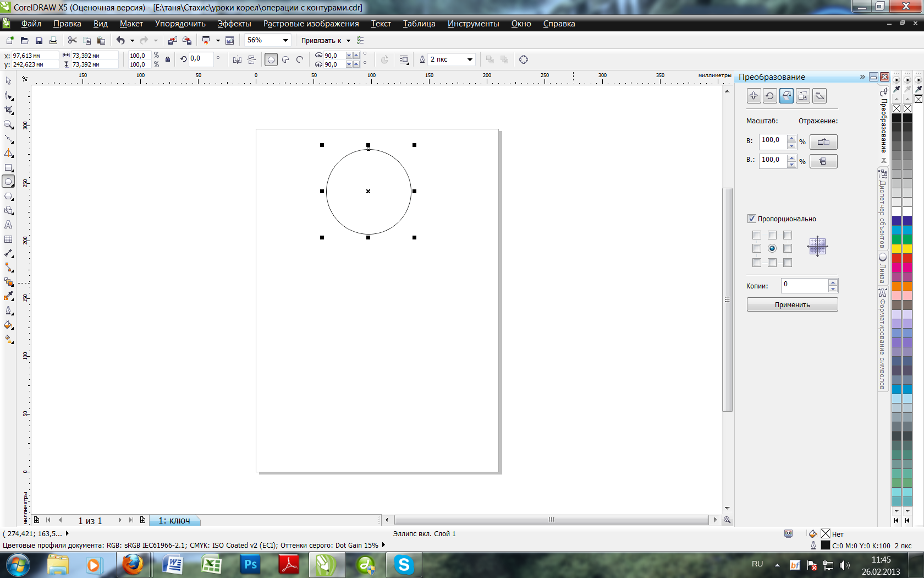The height and width of the screenshot is (578, 924).
Task: Click the Save diskette icon
Action: [38, 40]
